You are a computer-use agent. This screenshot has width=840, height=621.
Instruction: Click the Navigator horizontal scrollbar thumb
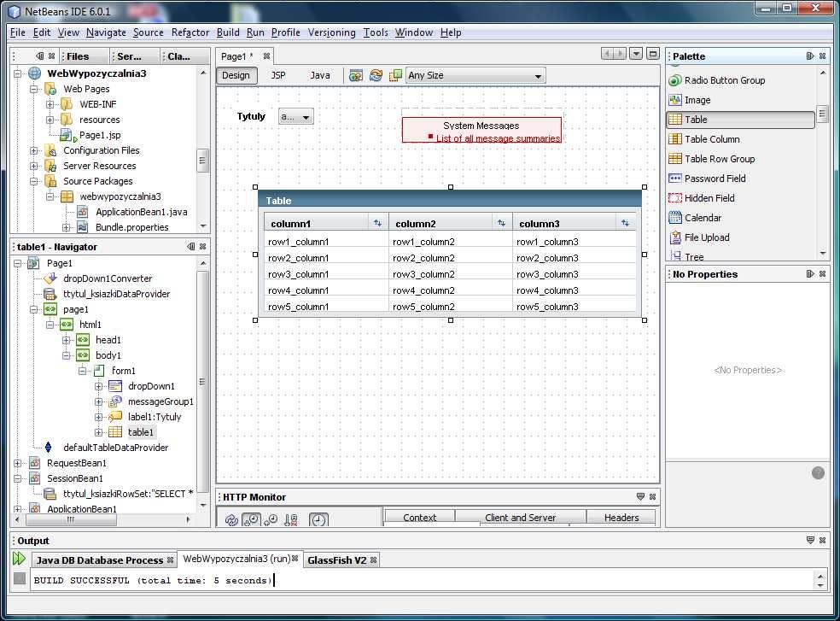tap(71, 519)
